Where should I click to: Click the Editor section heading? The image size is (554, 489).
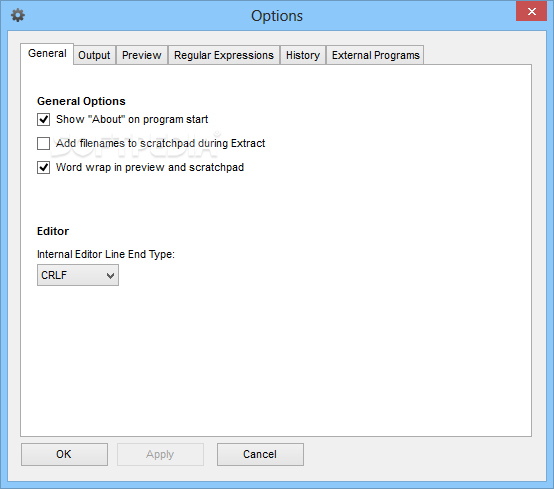[53, 231]
